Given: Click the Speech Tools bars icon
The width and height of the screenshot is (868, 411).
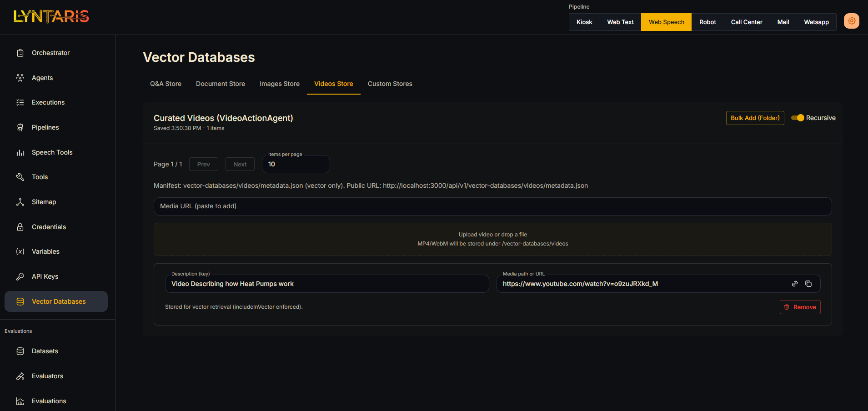Looking at the screenshot, I should tap(20, 153).
